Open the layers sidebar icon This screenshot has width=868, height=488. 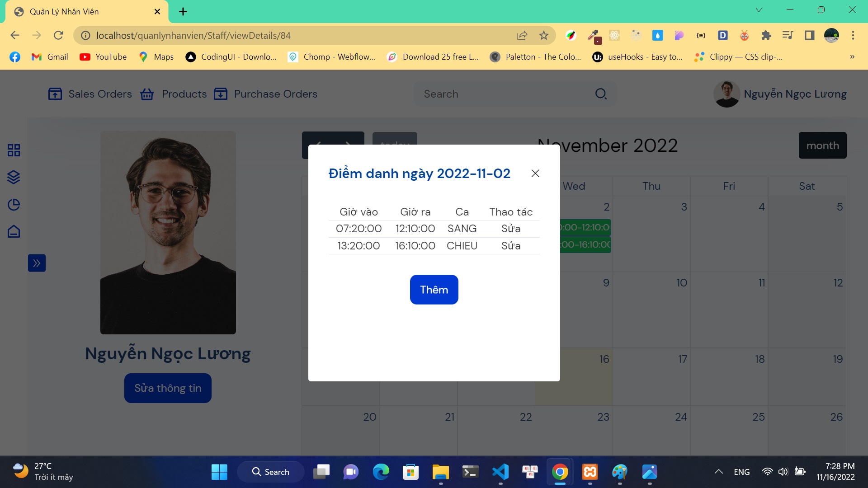pos(14,177)
